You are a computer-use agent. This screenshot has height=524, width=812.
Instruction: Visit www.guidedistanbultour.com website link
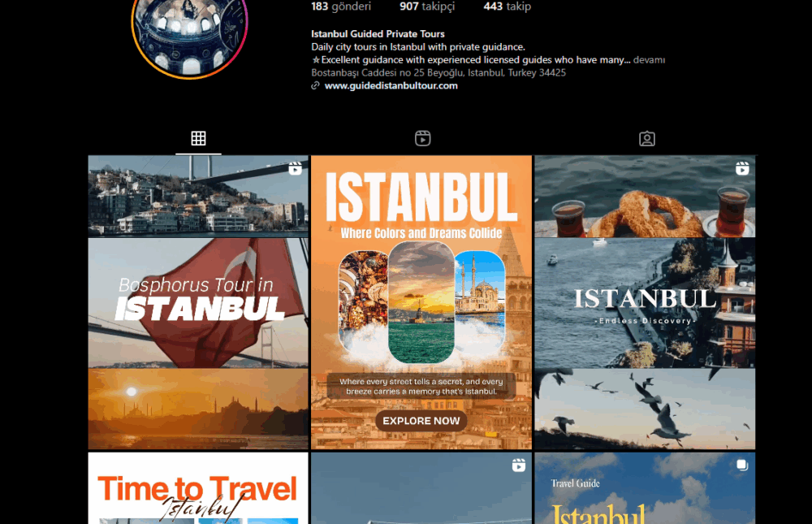[x=391, y=85]
